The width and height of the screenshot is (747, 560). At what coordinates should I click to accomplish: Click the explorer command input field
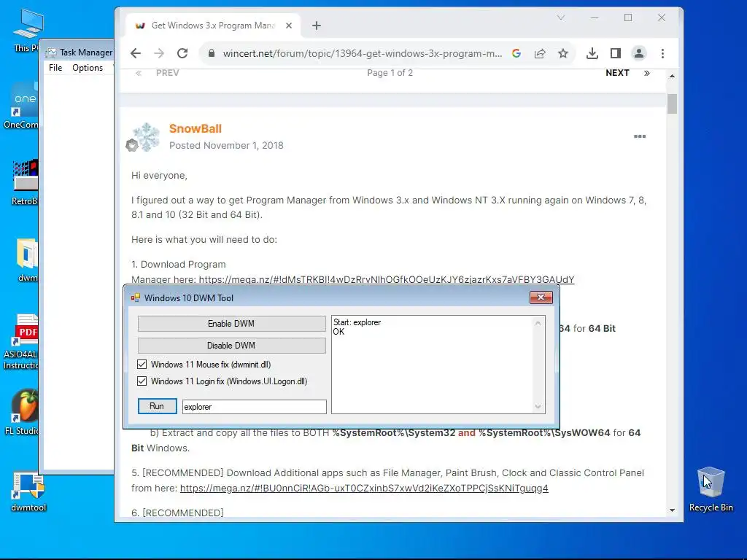point(255,407)
